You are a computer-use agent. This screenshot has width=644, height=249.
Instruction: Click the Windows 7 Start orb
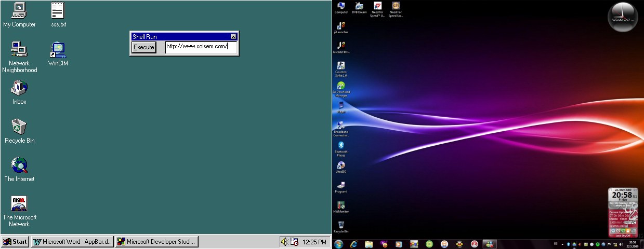tap(339, 244)
